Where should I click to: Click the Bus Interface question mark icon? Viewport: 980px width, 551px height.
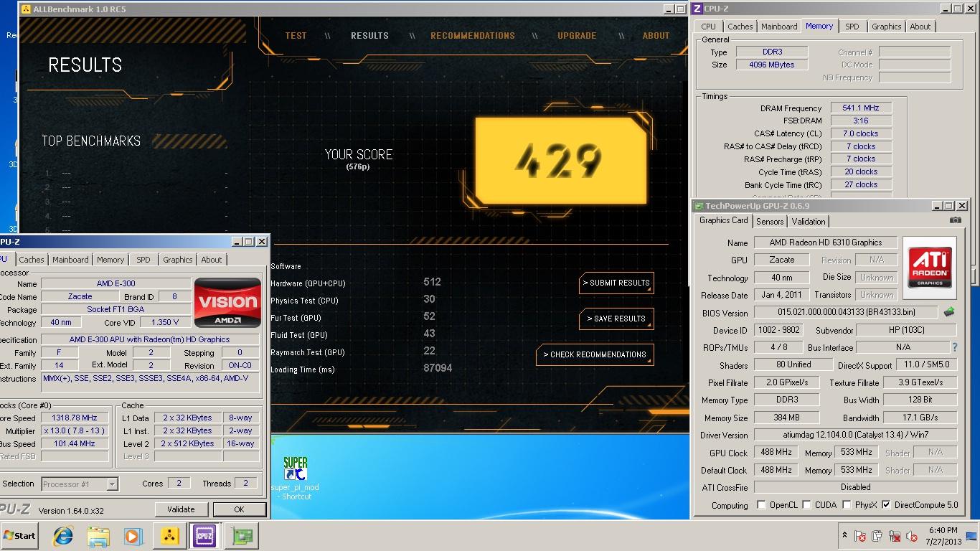coord(954,347)
